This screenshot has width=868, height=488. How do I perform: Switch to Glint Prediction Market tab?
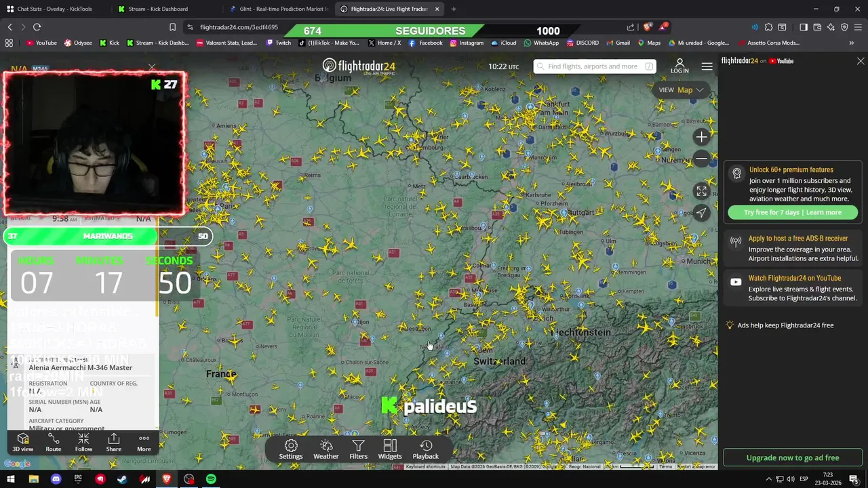click(x=278, y=9)
